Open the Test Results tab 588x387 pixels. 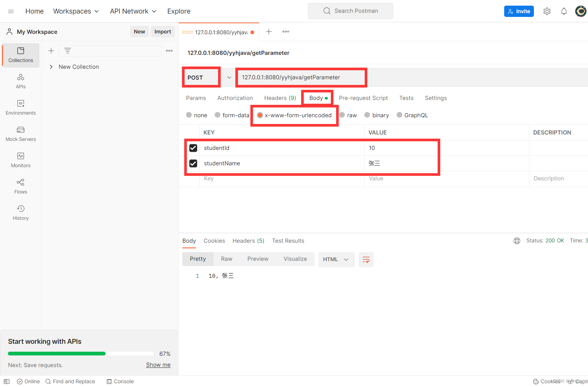coord(288,241)
